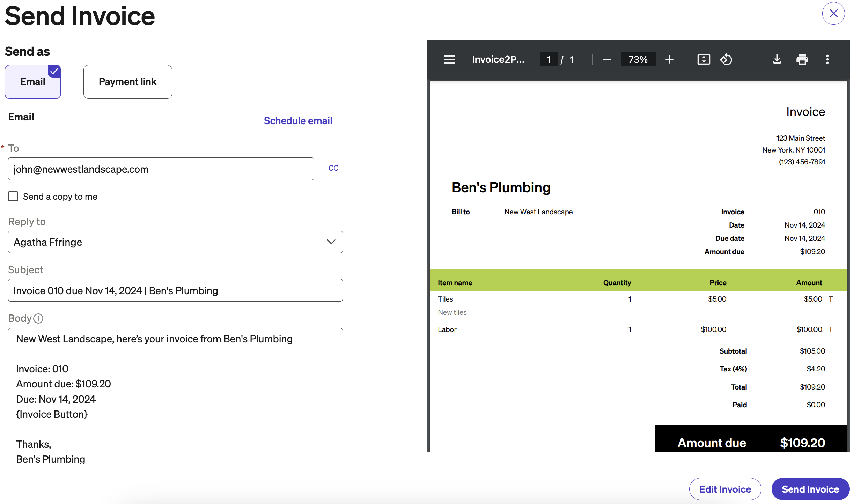Download the invoice PDF
This screenshot has height=504, width=854.
(x=777, y=59)
